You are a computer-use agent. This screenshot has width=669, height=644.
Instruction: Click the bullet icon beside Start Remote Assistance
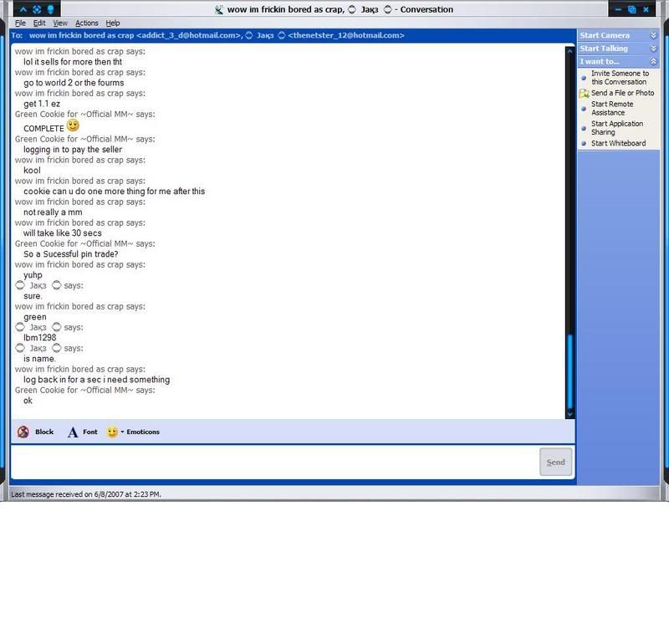click(584, 109)
